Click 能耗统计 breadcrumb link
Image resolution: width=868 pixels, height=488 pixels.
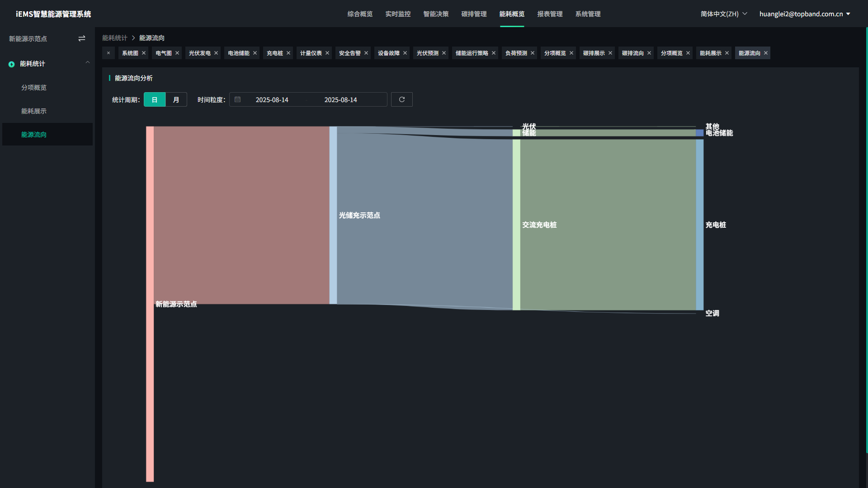[115, 38]
